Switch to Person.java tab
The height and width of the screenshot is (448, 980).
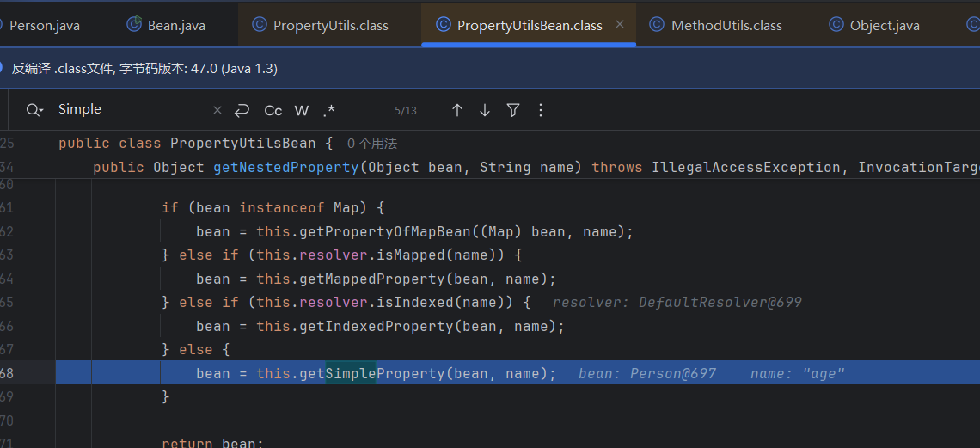click(44, 25)
